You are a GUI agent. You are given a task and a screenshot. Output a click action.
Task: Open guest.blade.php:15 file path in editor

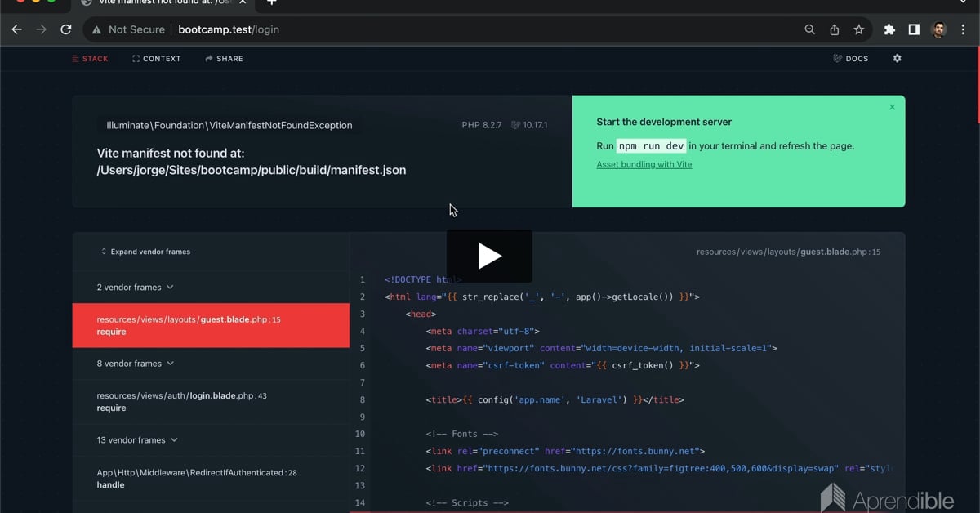click(788, 252)
